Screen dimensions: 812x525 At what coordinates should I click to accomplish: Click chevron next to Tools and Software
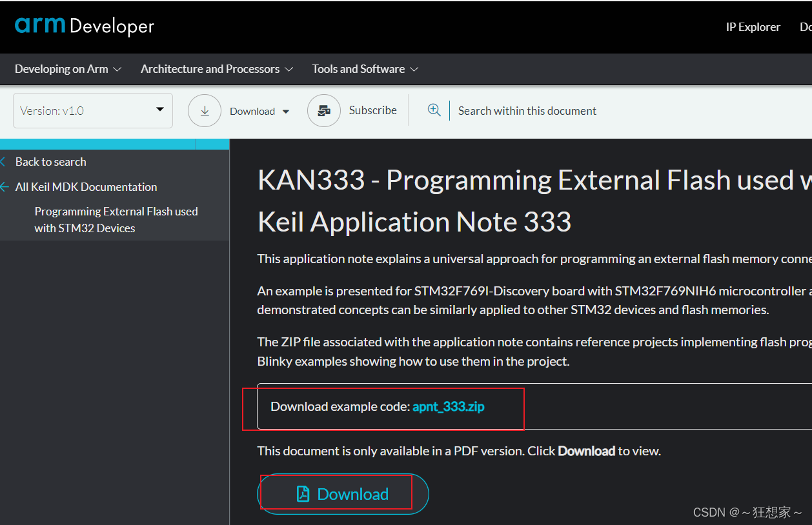point(414,69)
